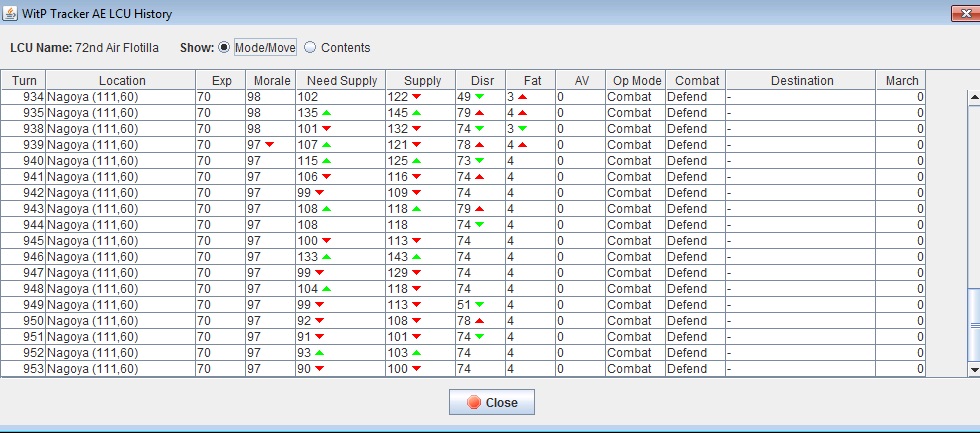Screen dimensions: 980x433
Task: Click Supply value 100 in turn 953
Action: coord(421,369)
